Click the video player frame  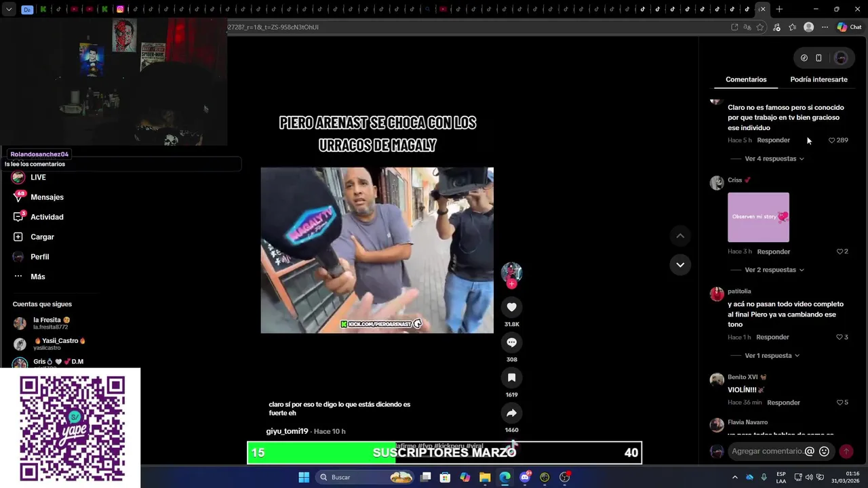point(377,250)
